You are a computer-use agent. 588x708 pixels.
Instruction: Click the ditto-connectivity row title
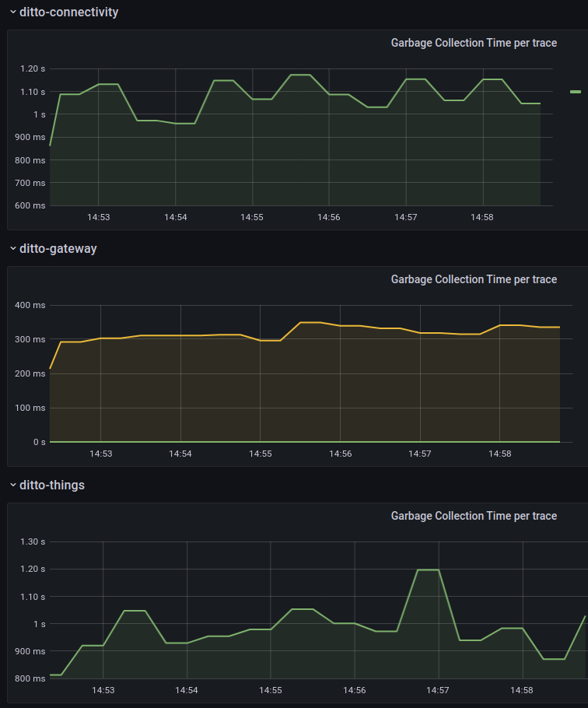coord(68,12)
